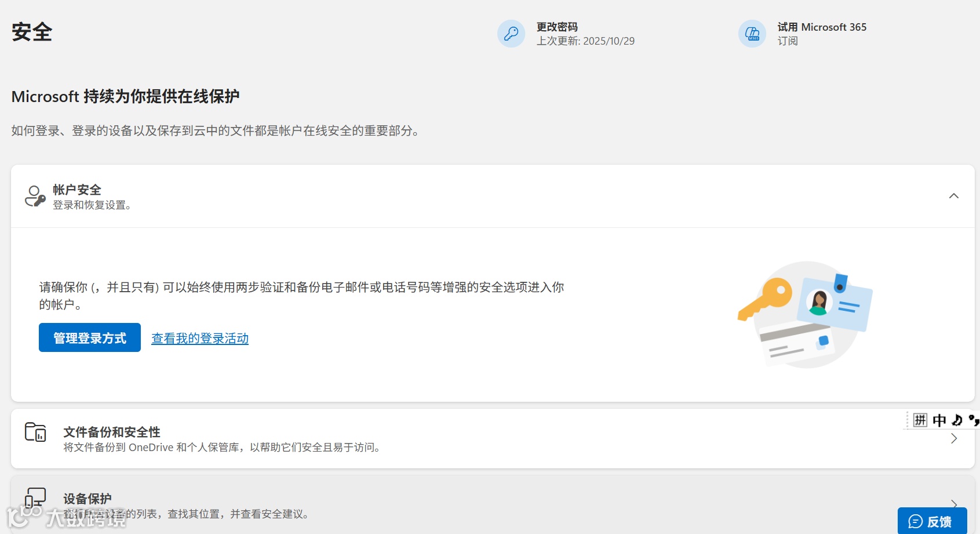Image resolution: width=980 pixels, height=534 pixels.
Task: Click the OneDrive backup description text
Action: tap(221, 448)
